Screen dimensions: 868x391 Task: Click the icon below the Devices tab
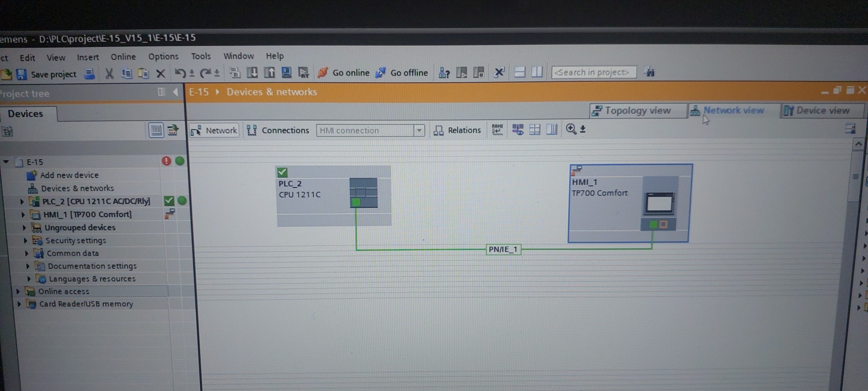tap(8, 131)
